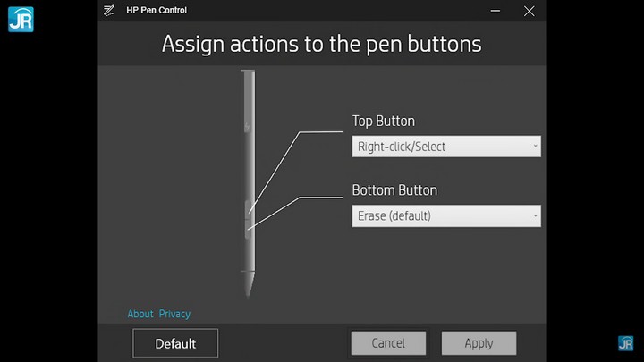Click the Bottom Button label

tap(394, 190)
